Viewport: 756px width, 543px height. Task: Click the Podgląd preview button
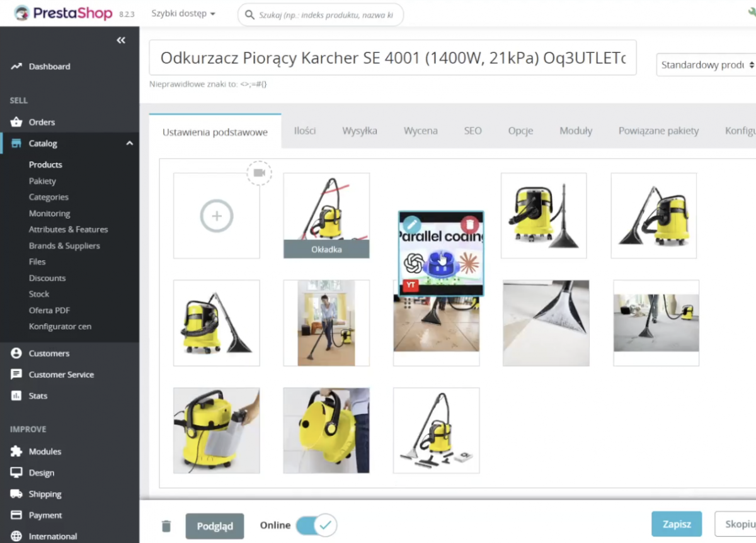215,526
